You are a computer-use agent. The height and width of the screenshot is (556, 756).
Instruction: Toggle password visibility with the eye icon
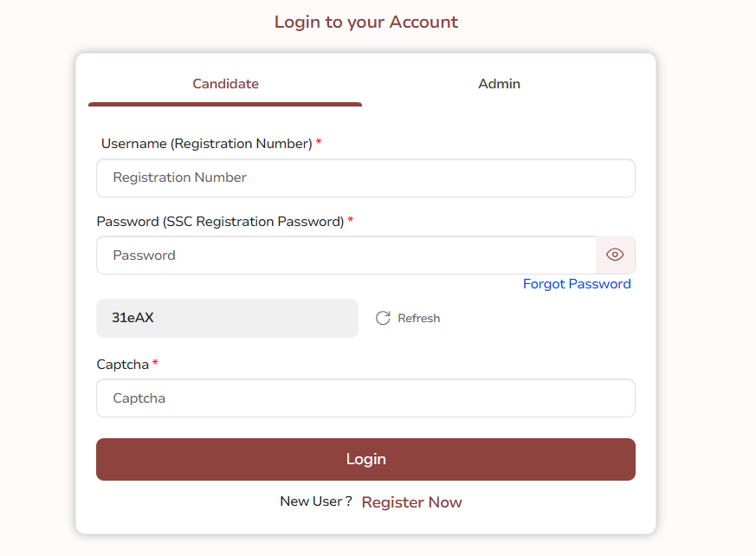pyautogui.click(x=615, y=255)
